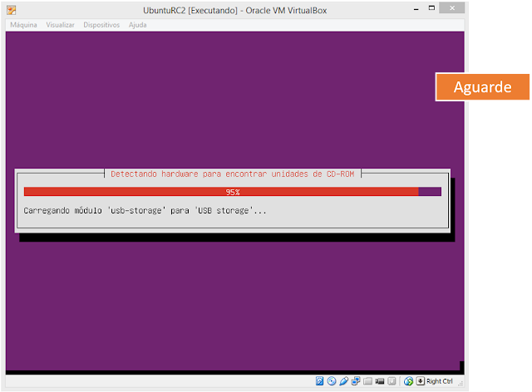Open the Dispositivos menu
The image size is (532, 392).
click(101, 25)
